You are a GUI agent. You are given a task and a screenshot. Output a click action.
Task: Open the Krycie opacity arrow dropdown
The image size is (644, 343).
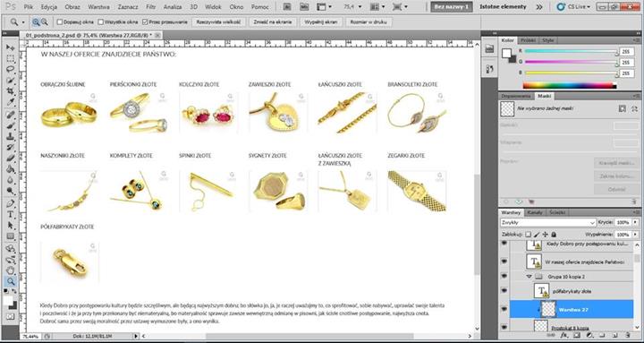click(x=635, y=222)
